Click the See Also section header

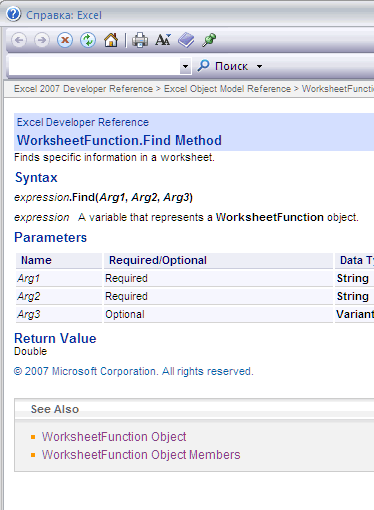click(55, 409)
